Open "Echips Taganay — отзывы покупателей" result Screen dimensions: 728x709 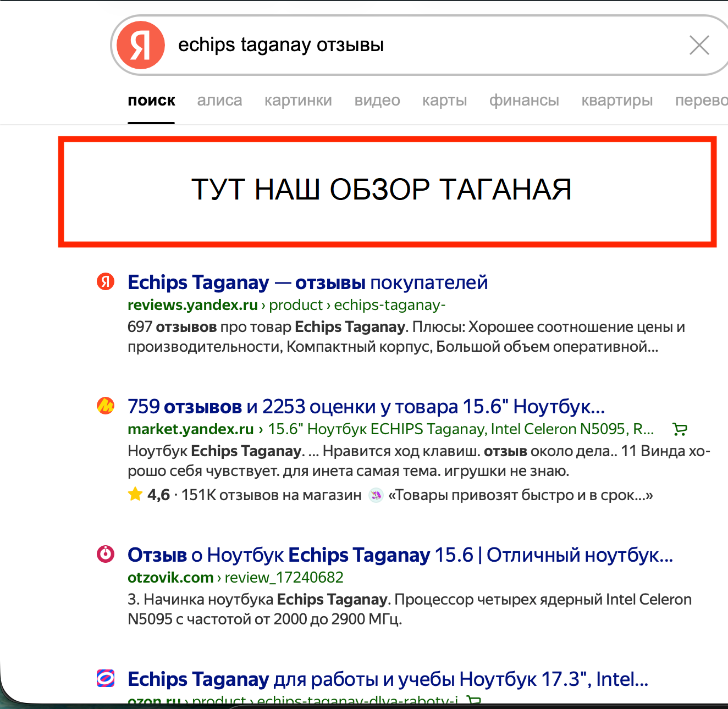point(307,283)
